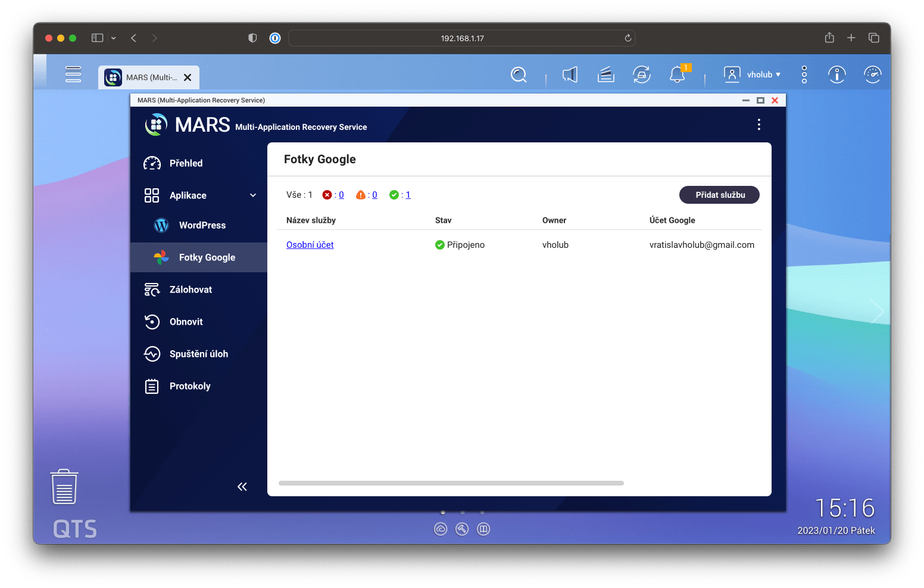Select WordPress in the sidebar

pos(199,225)
